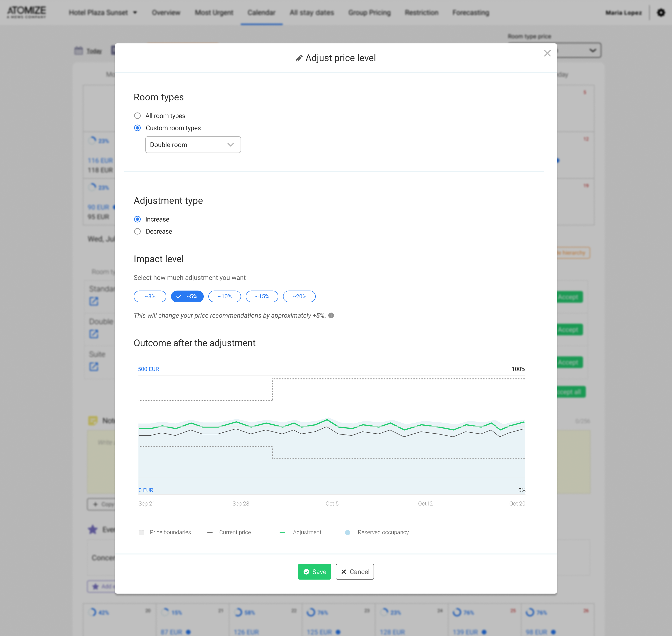Pick the ~20% impact level

[x=299, y=296]
